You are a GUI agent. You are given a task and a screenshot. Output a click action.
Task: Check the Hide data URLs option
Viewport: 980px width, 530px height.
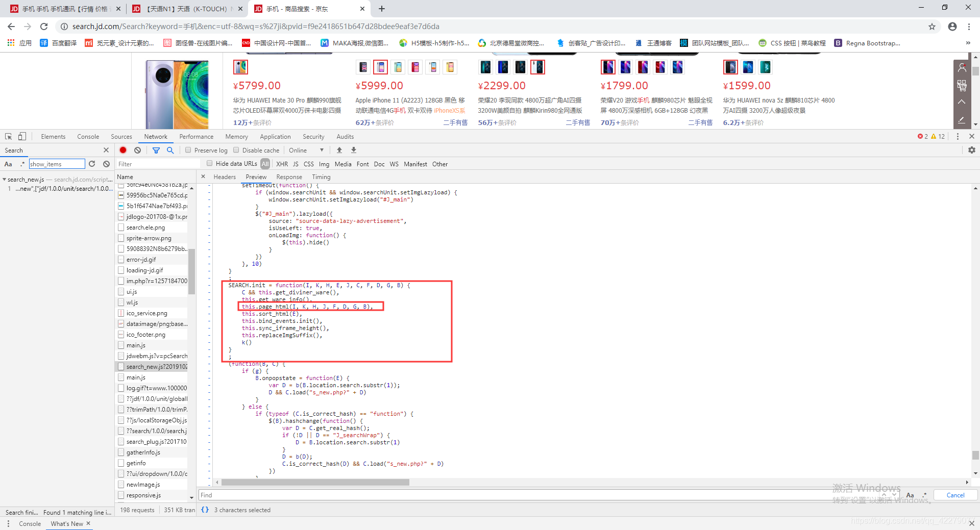210,163
